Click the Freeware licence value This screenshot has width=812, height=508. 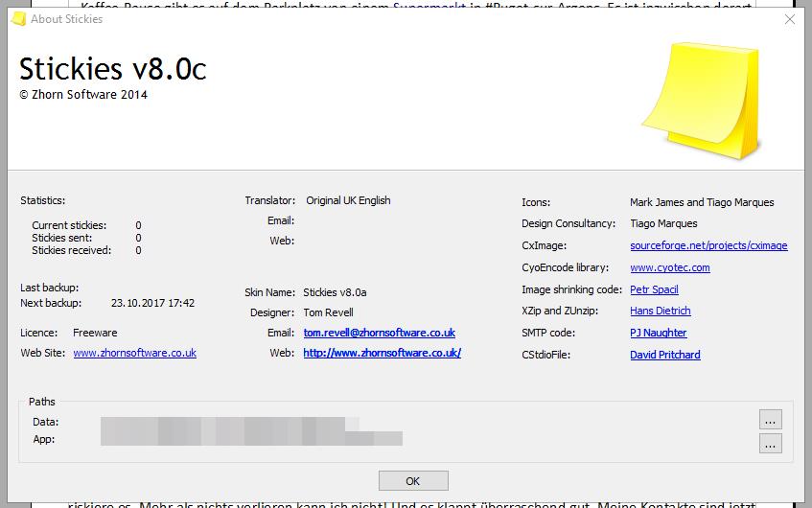(x=95, y=333)
